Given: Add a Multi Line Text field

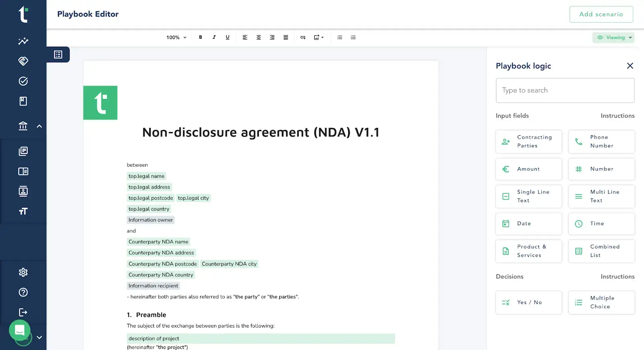Looking at the screenshot, I should coord(602,196).
